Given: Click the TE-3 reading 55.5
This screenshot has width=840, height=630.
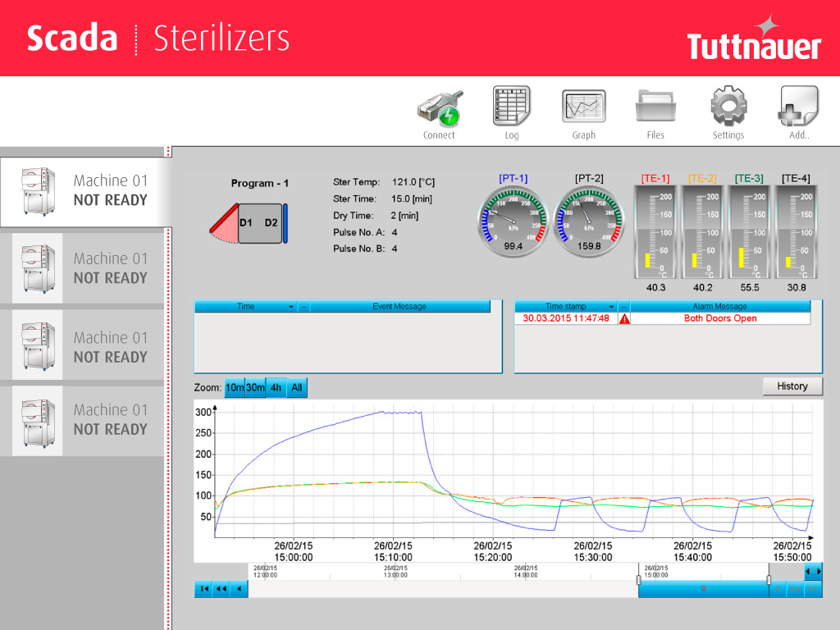Looking at the screenshot, I should coord(750,288).
